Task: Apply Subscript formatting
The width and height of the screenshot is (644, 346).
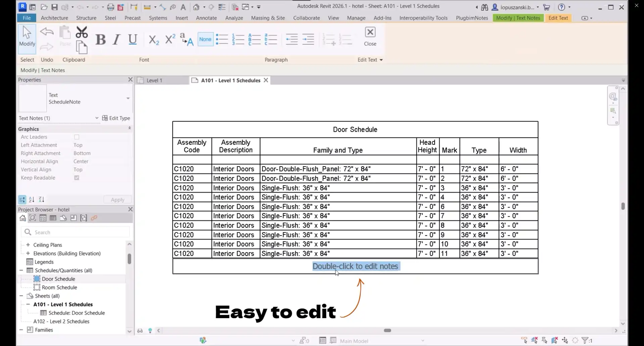Action: 154,40
